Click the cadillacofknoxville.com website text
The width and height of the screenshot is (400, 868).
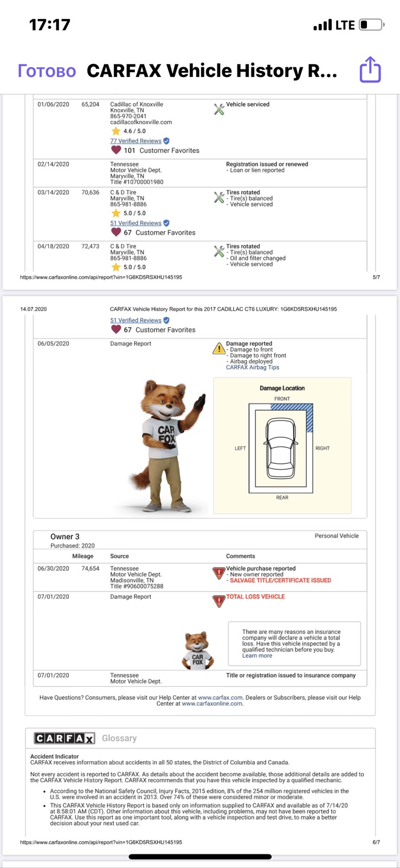141,122
